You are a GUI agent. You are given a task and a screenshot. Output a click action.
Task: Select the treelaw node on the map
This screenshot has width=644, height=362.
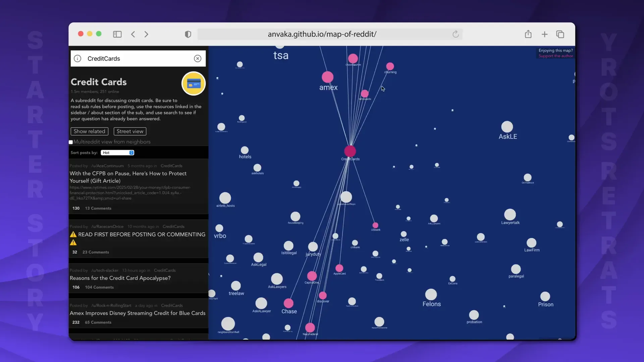tap(236, 286)
